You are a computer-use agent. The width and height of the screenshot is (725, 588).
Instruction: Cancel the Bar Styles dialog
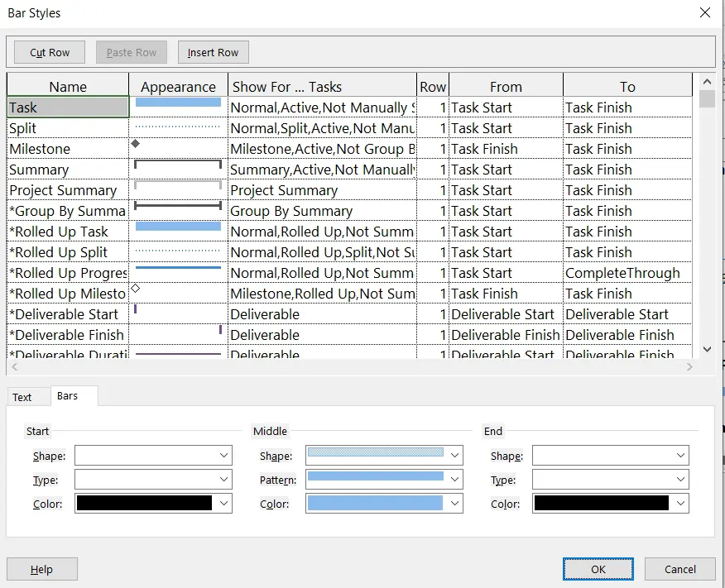[x=679, y=569]
